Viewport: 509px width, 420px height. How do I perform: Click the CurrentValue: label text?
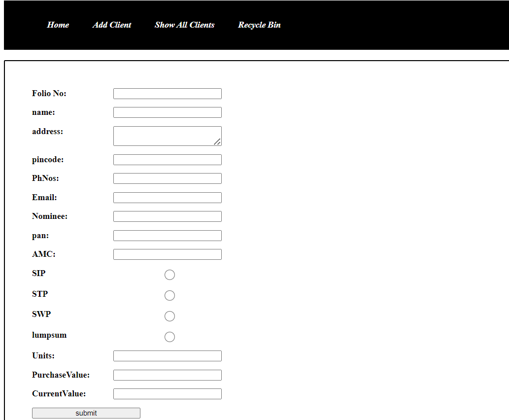point(59,394)
